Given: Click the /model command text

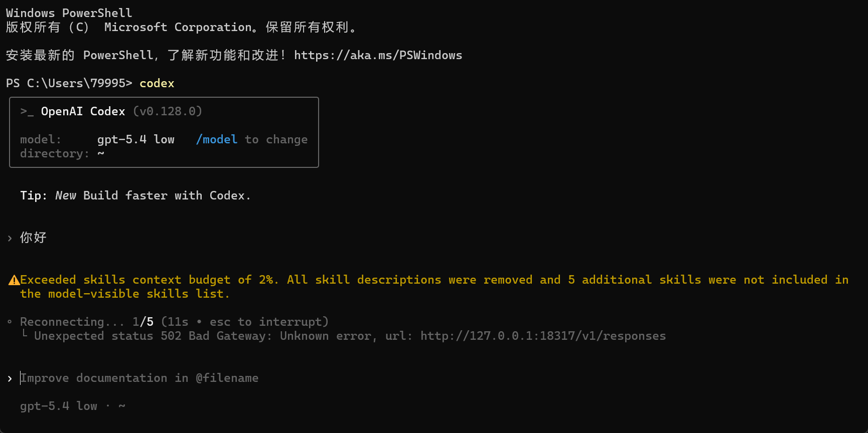Looking at the screenshot, I should coord(217,139).
